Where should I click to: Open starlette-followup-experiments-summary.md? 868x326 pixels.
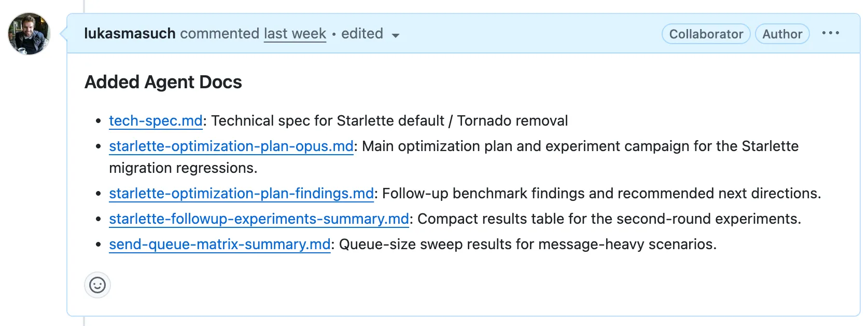(x=258, y=219)
